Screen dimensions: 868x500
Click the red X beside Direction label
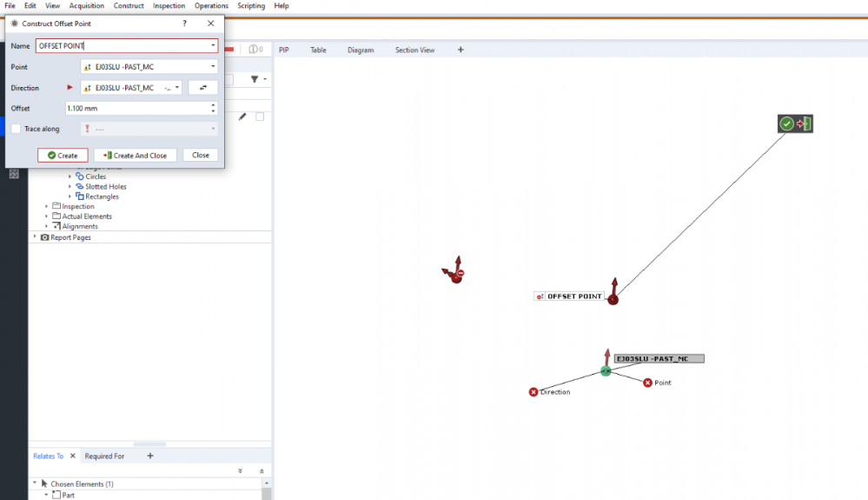tap(533, 392)
